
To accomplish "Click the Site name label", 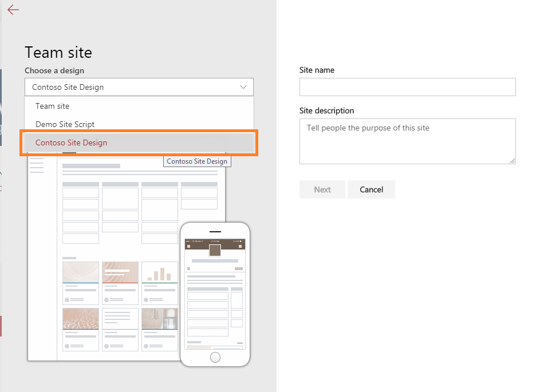I will pos(317,70).
